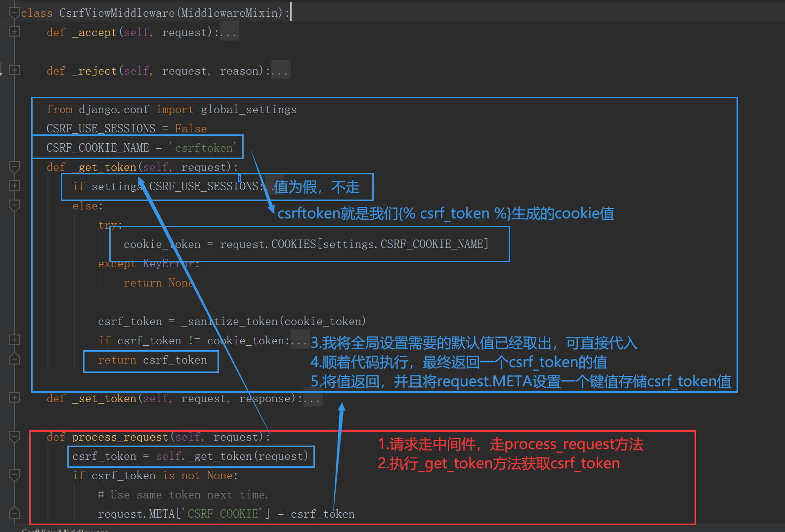The height and width of the screenshot is (532, 785).
Task: Collapse the _get_token method fold marker
Action: tap(14, 167)
